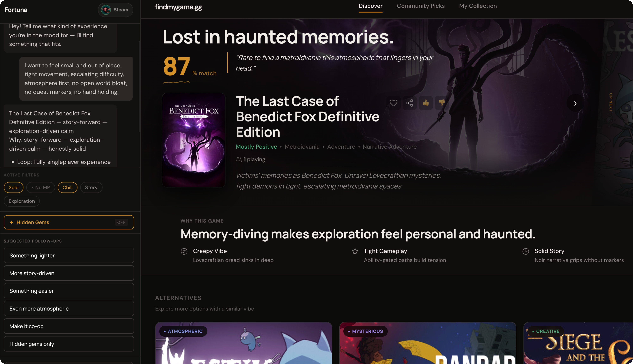Click the Solid Story clock icon
Image resolution: width=633 pixels, height=364 pixels.
(x=526, y=251)
